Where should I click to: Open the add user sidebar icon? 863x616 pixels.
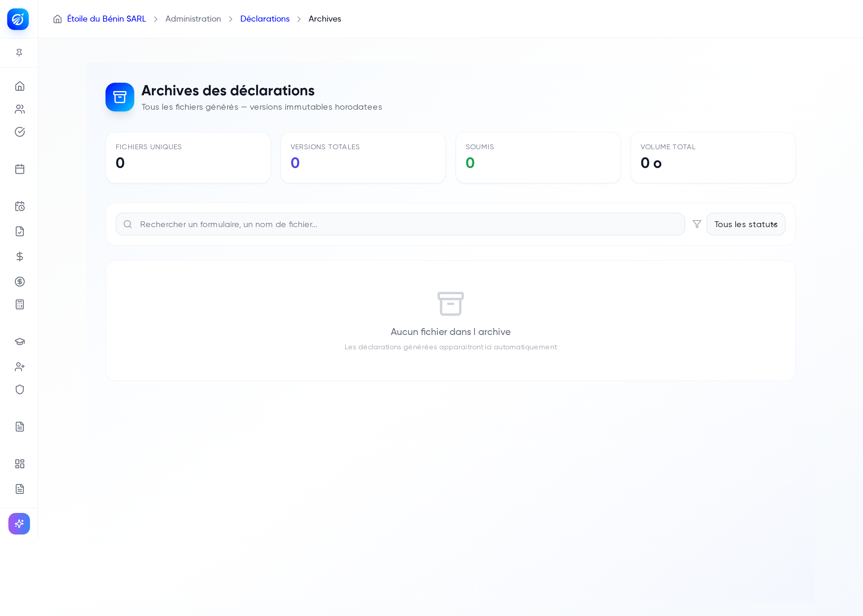coord(20,366)
